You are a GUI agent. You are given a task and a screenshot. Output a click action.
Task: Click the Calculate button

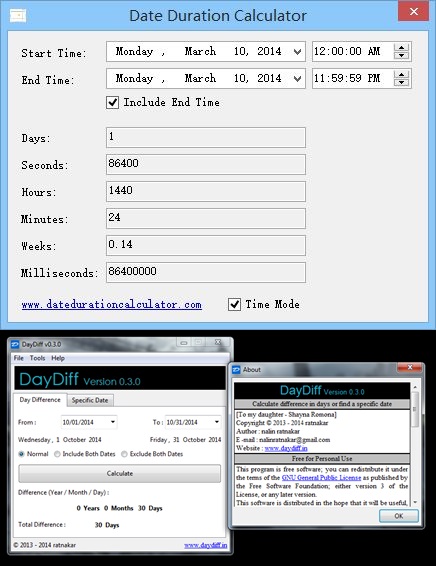point(119,473)
